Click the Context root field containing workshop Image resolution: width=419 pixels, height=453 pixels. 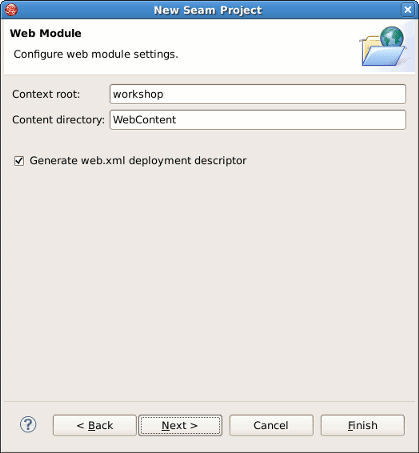(258, 94)
